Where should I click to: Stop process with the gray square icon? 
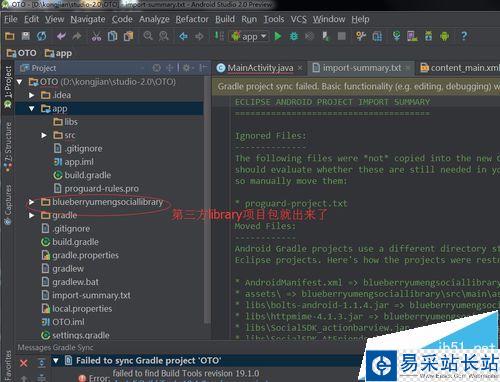(x=342, y=36)
